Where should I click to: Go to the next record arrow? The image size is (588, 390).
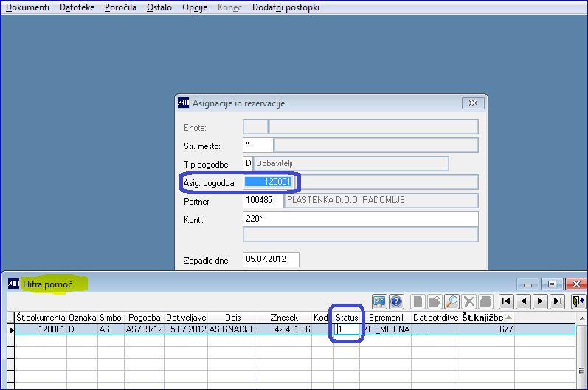pyautogui.click(x=540, y=301)
